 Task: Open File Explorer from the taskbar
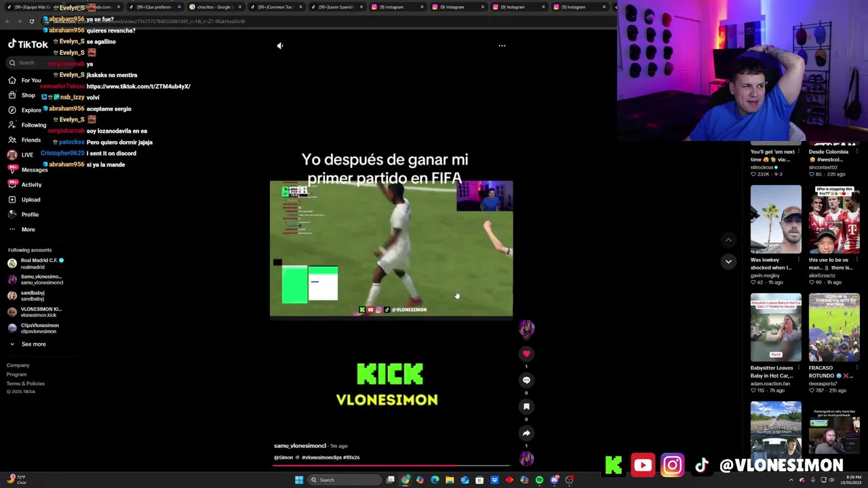click(x=450, y=480)
